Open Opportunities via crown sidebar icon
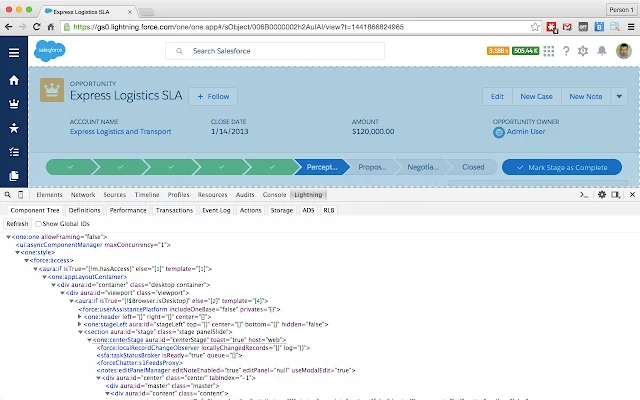This screenshot has height=400, width=640. click(x=14, y=104)
